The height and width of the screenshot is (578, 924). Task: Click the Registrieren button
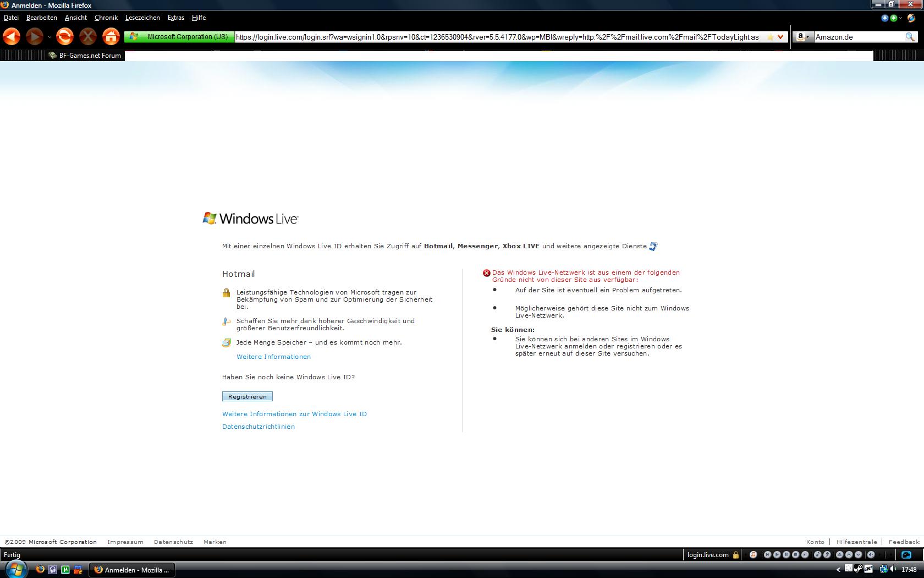(247, 396)
